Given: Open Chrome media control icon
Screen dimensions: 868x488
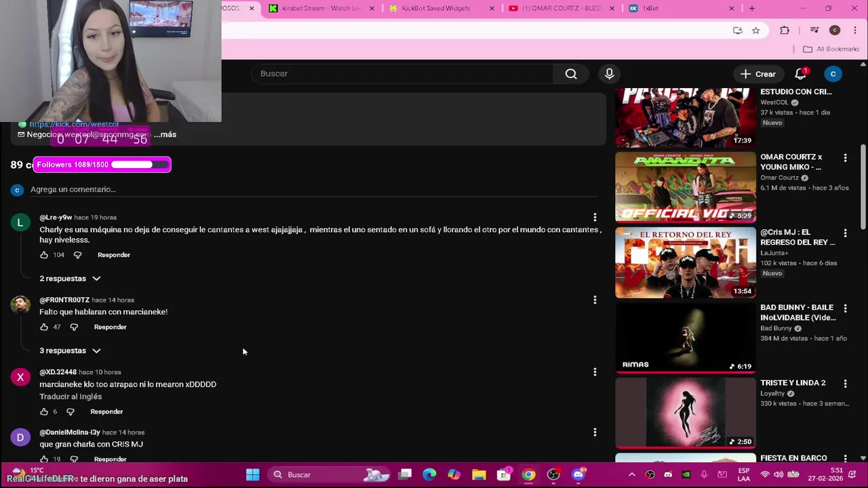Looking at the screenshot, I should tap(814, 30).
